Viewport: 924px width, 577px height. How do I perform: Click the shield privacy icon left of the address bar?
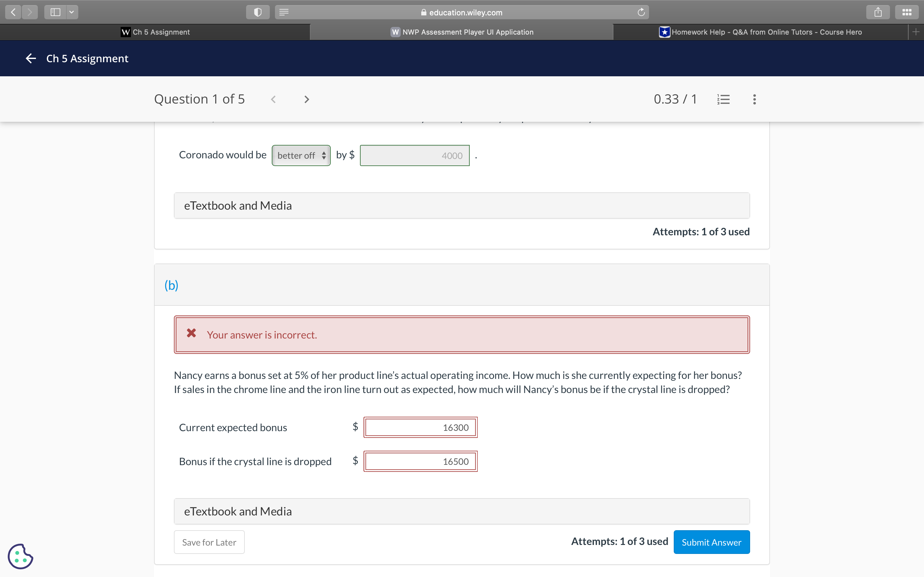tap(257, 12)
